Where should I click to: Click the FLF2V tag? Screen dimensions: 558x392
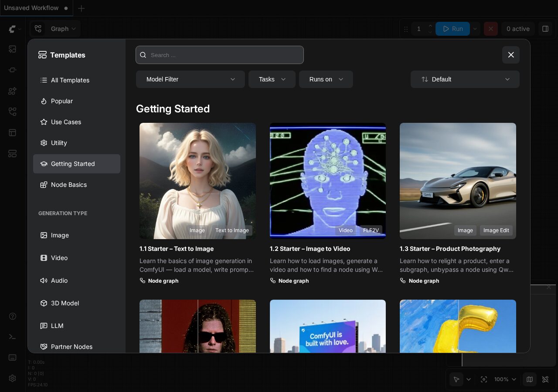tap(371, 230)
